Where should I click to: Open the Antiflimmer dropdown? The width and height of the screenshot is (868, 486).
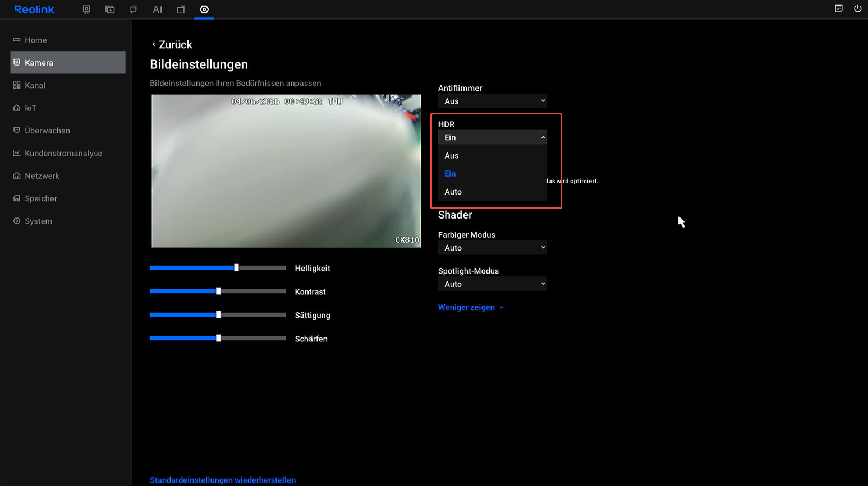click(492, 101)
